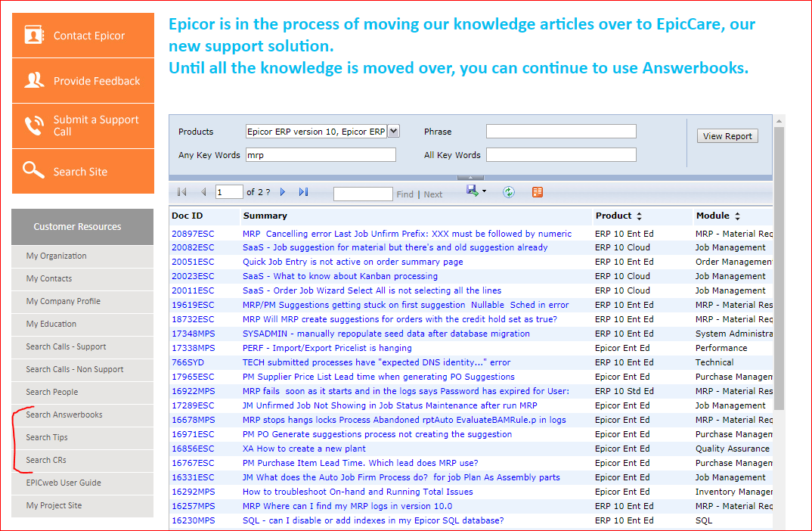812x531 pixels.
Task: Open SaaS Kanban processing article
Action: (x=340, y=276)
